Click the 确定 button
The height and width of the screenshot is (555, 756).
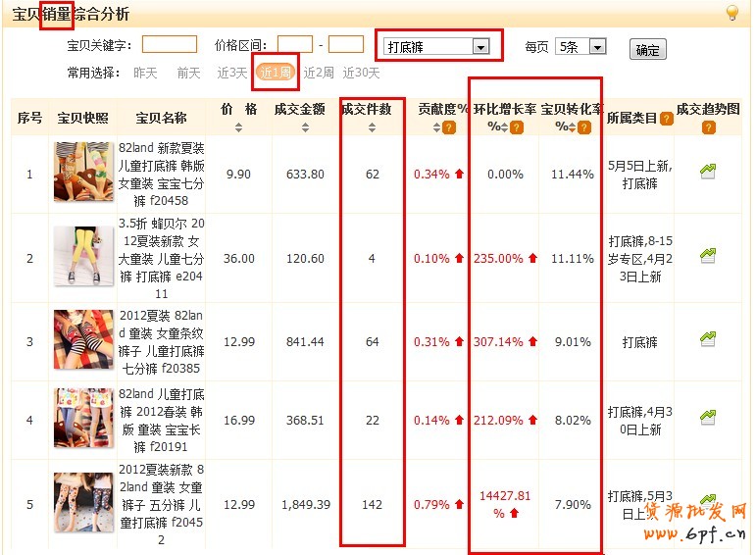pos(647,50)
